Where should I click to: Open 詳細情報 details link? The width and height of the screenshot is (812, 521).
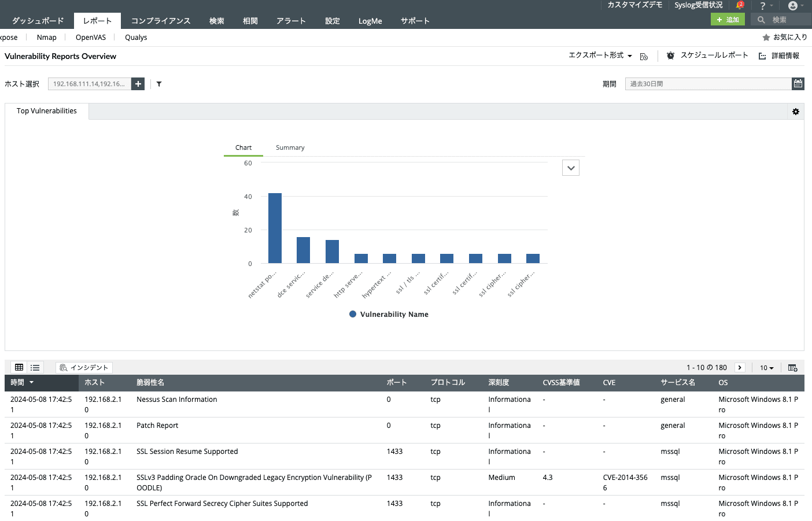coord(785,56)
